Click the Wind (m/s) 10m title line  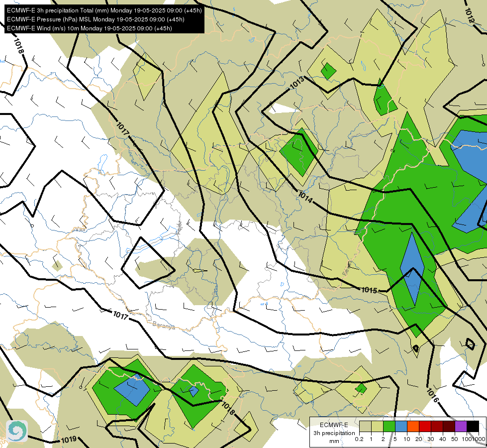pyautogui.click(x=90, y=28)
